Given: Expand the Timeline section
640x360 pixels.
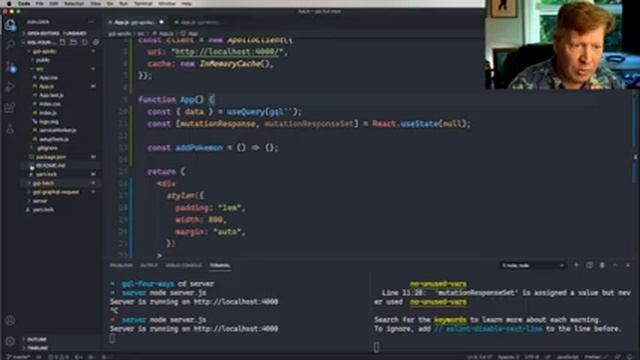Looking at the screenshot, I should click(60, 348).
